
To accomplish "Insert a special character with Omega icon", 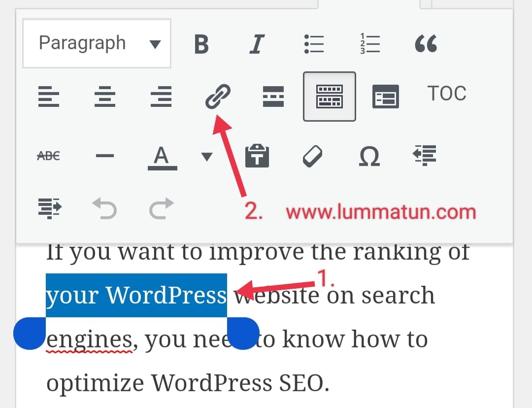I will [x=369, y=156].
